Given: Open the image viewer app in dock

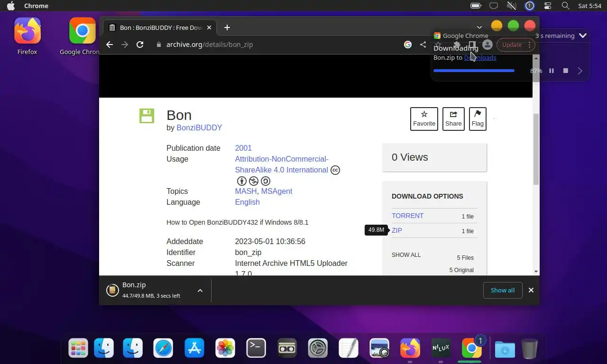Looking at the screenshot, I should [379, 349].
